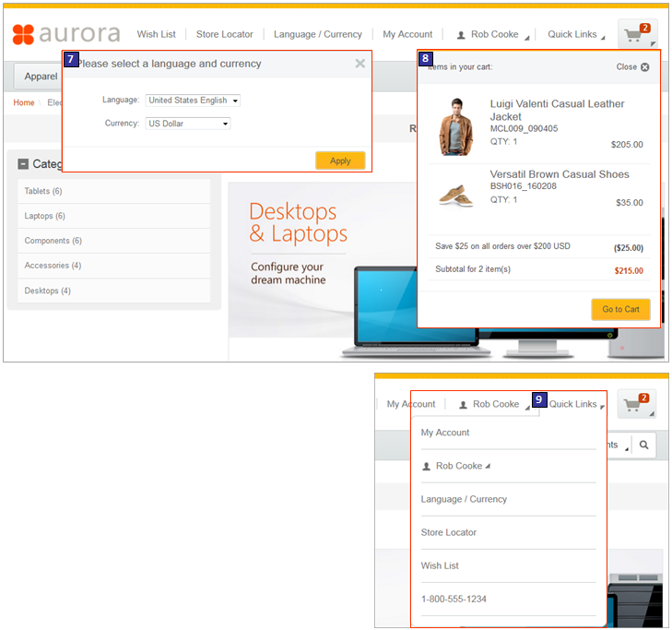The image size is (672, 630).
Task: Open Wish List in top header
Action: click(156, 34)
